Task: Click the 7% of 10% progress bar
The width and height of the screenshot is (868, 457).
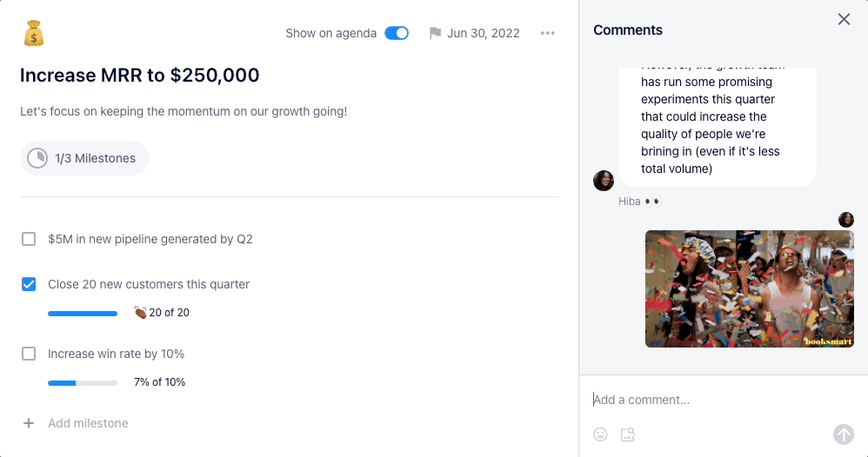Action: click(83, 383)
